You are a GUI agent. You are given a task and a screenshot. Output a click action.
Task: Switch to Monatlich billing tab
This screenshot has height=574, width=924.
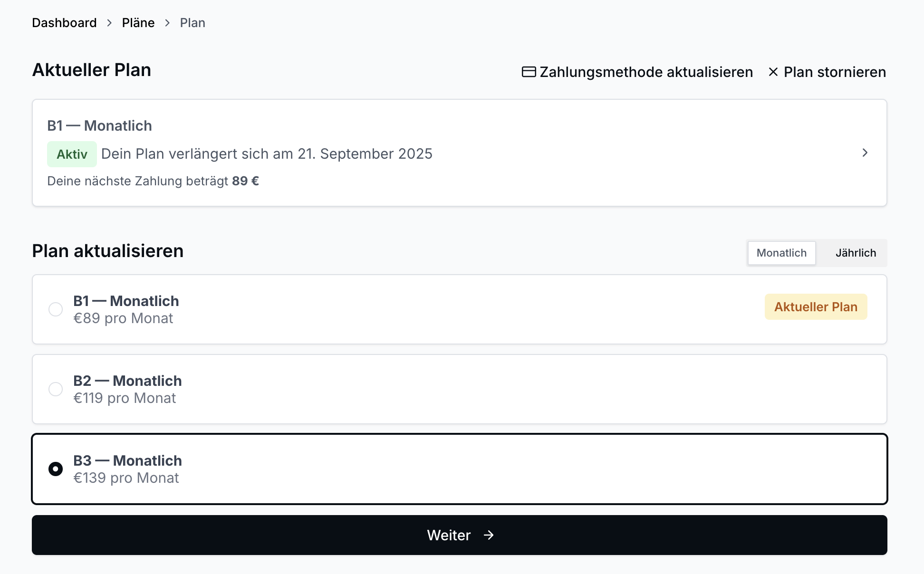click(x=781, y=253)
